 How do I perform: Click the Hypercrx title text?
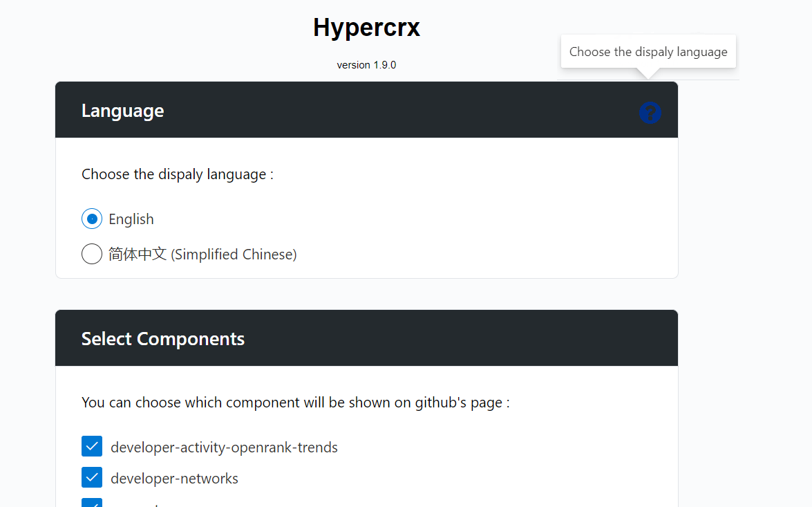(366, 27)
